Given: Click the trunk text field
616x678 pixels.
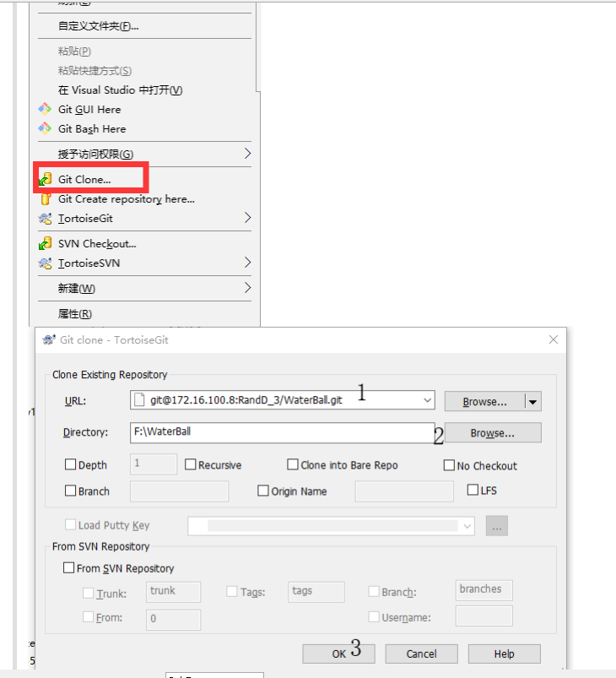Looking at the screenshot, I should tap(173, 592).
